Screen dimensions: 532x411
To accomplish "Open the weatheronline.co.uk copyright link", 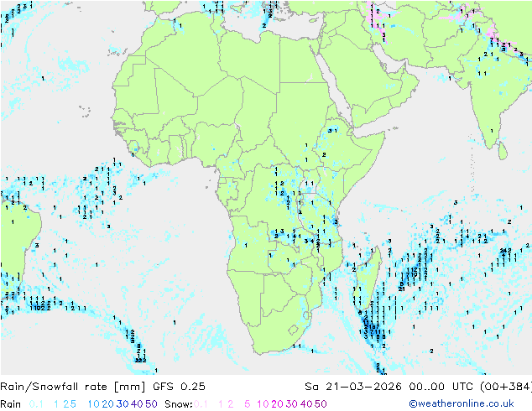I will [x=461, y=403].
